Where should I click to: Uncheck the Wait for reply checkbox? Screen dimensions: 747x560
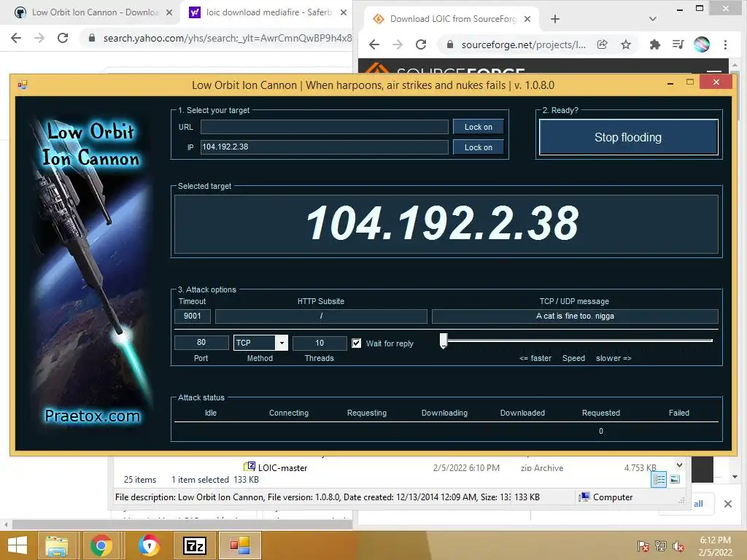point(356,343)
